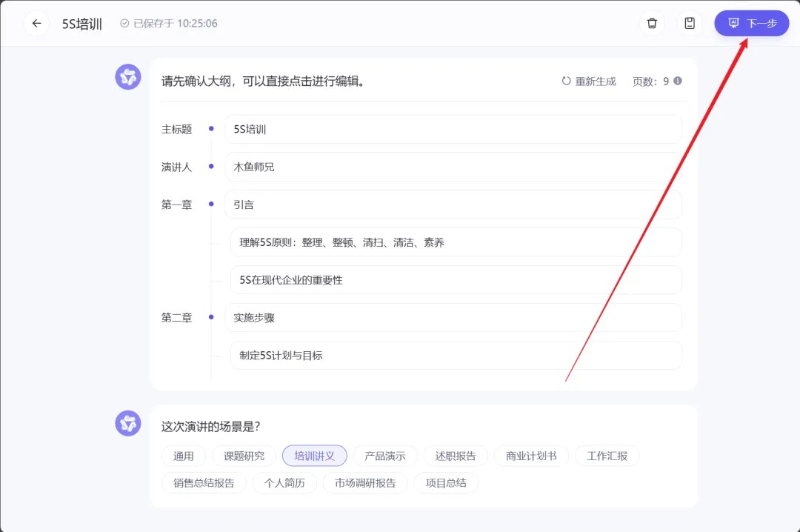Choose 工作汇报 as the scenario
This screenshot has width=800, height=532.
pos(607,456)
